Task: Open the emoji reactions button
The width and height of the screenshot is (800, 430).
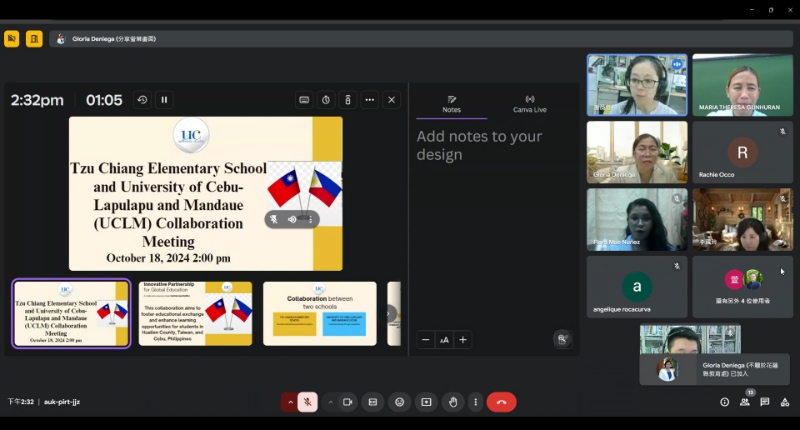Action: (x=400, y=402)
